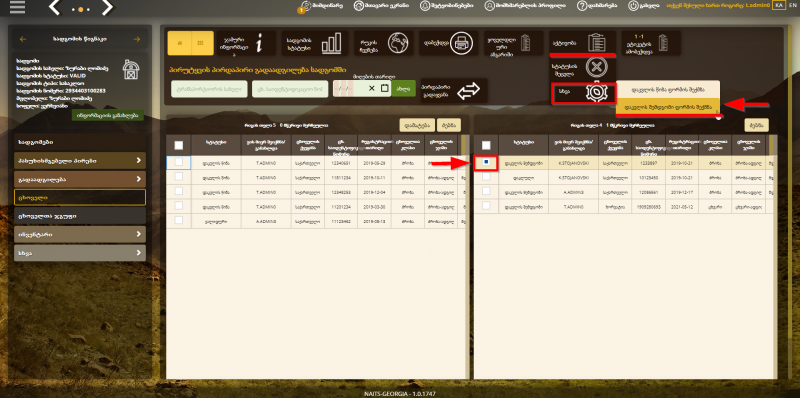Screen dimensions: 800x398
Task: Open notifications icon with orange badge
Action: click(305, 6)
